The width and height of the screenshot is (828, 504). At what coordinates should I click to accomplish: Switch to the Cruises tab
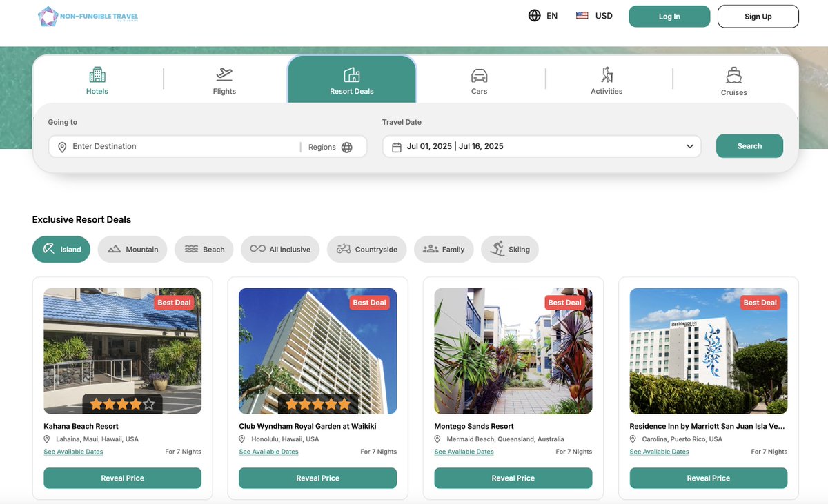[x=734, y=80]
